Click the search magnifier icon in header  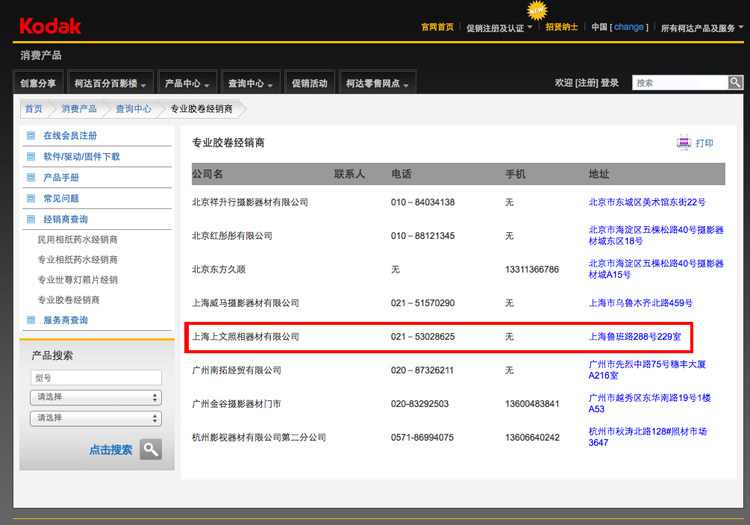735,82
